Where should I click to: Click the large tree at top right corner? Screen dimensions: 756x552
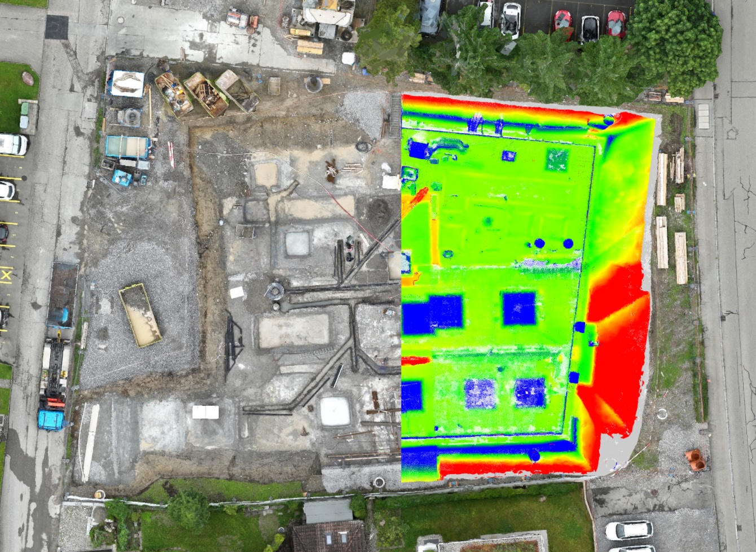(x=675, y=40)
